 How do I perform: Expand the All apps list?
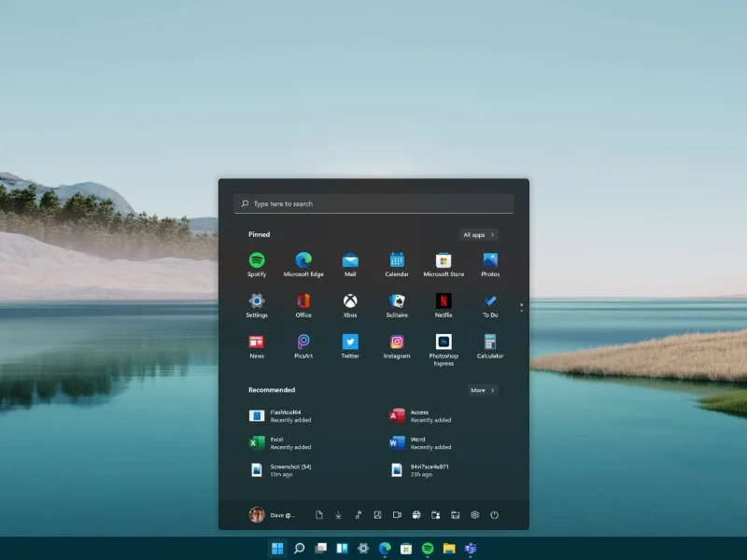477,234
